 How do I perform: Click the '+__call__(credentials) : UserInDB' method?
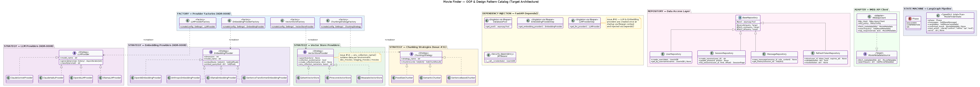tap(500, 61)
